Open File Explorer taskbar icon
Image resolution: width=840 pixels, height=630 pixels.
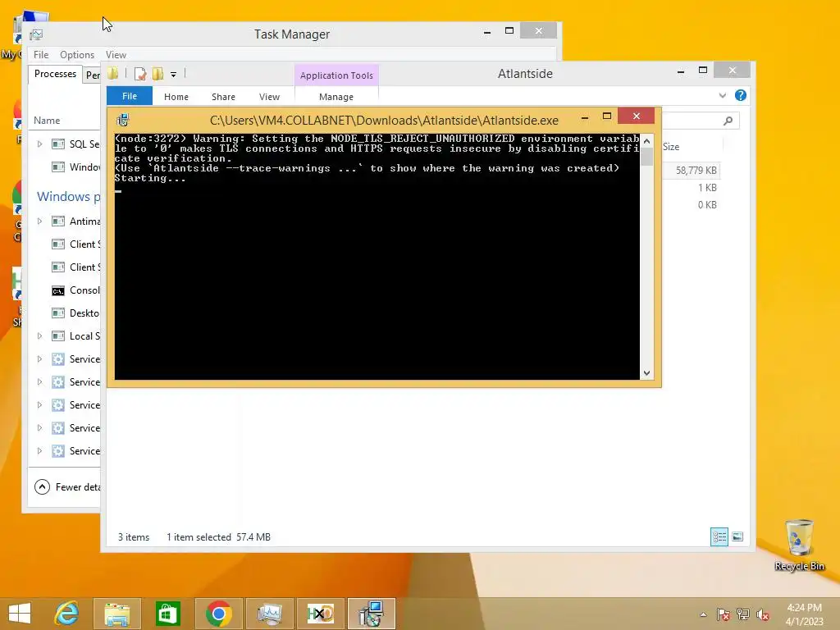116,614
